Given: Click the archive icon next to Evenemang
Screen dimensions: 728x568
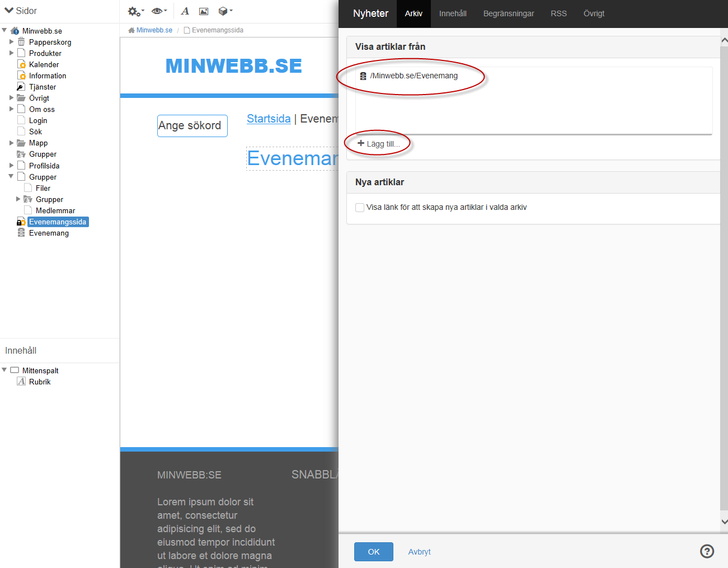Looking at the screenshot, I should [21, 233].
